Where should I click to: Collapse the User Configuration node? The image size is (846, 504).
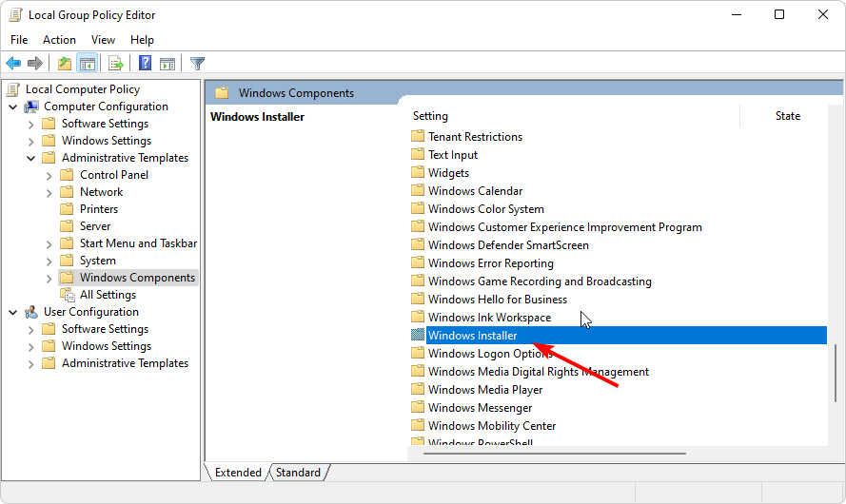13,312
